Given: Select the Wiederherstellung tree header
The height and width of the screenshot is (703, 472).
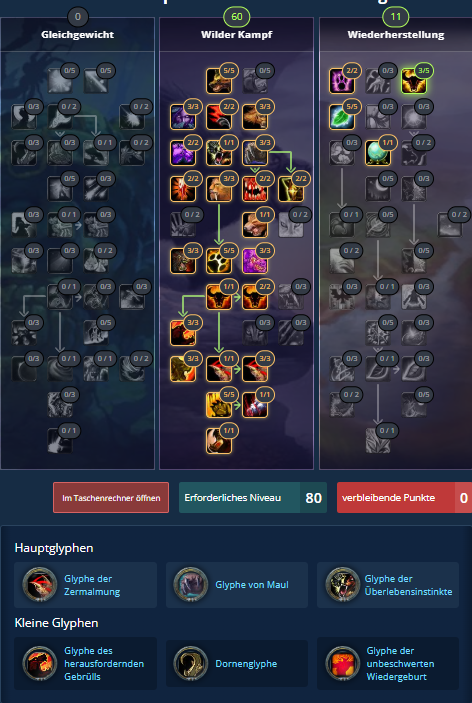Looking at the screenshot, I should coord(396,34).
